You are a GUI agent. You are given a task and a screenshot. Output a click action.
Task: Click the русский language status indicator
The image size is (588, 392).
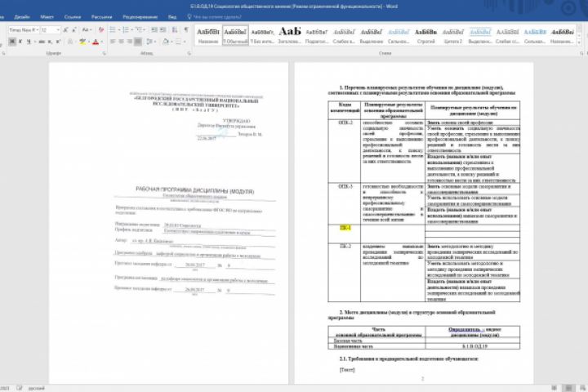click(37, 388)
